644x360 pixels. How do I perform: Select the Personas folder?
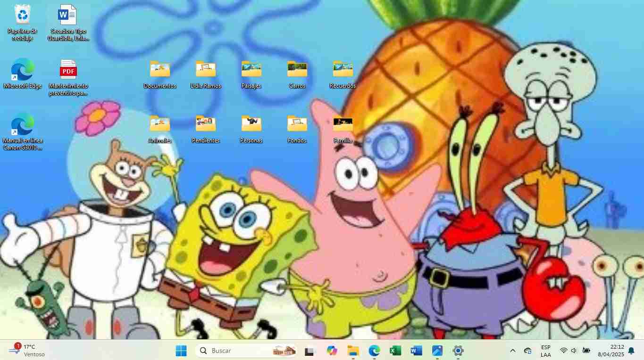click(251, 129)
